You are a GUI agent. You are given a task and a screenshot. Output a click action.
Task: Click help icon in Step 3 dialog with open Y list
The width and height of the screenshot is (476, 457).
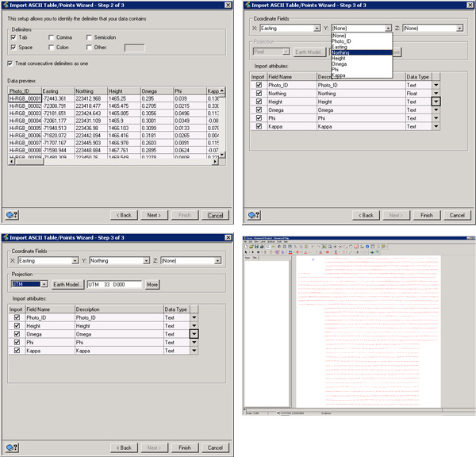pos(255,215)
